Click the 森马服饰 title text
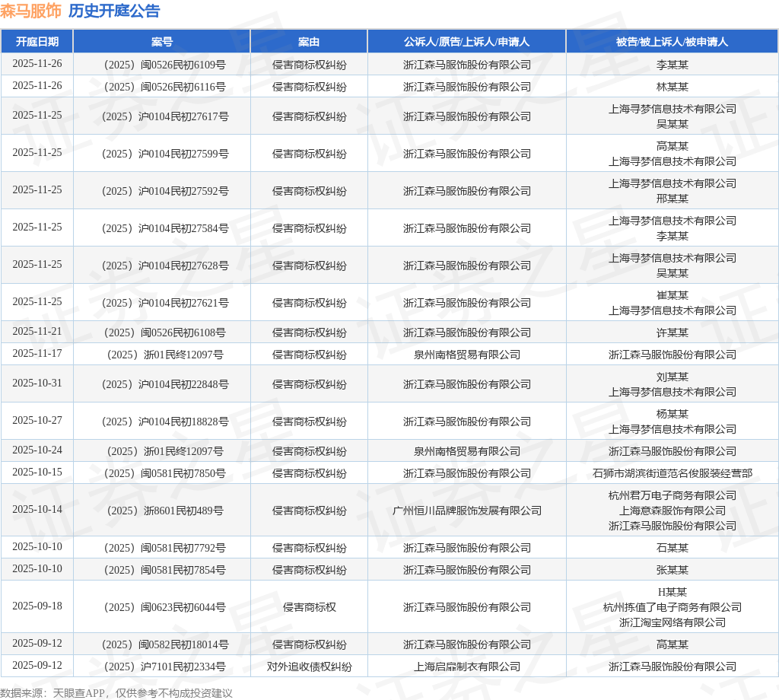The image size is (779, 700). tap(30, 11)
